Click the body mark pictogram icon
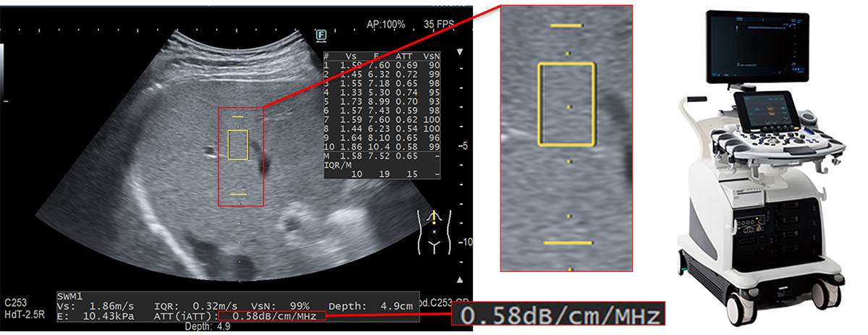 pos(433,232)
